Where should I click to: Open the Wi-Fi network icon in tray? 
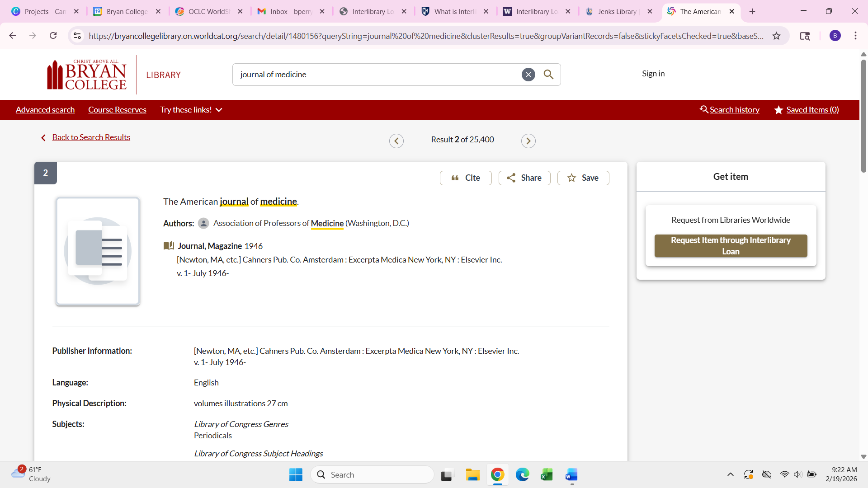click(x=784, y=474)
